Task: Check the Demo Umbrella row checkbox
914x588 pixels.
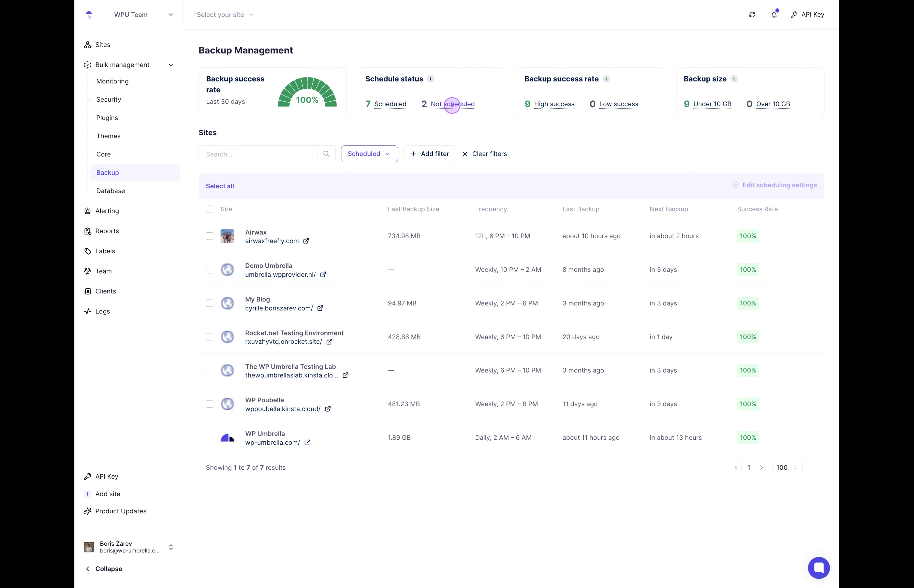Action: pos(210,270)
